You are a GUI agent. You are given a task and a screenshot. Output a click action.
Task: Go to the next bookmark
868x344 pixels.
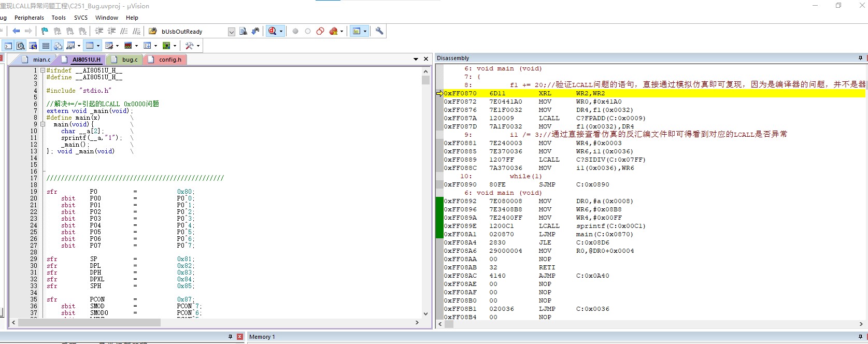70,31
